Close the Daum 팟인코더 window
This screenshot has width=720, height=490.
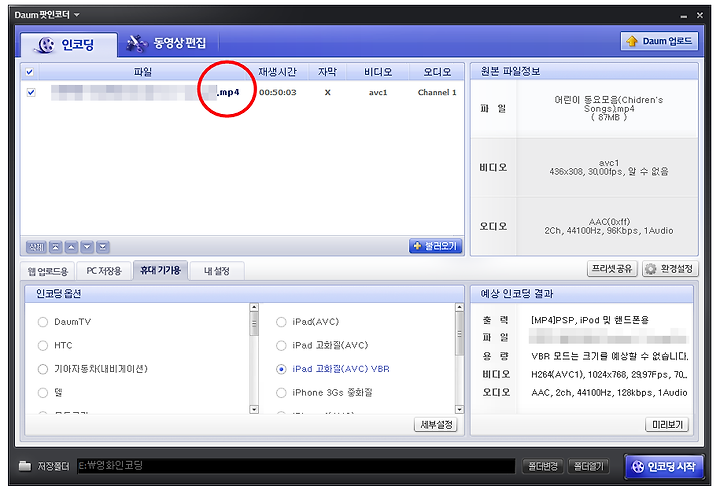pos(700,15)
